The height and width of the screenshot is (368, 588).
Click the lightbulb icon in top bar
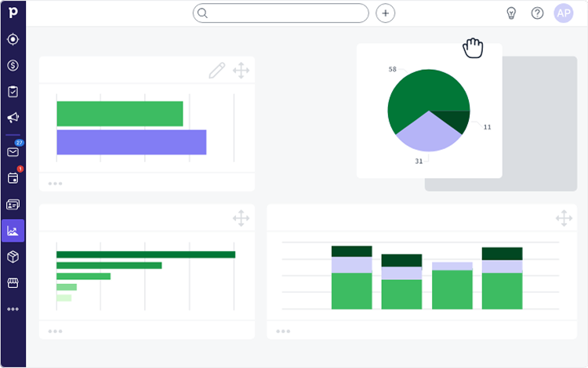click(x=511, y=13)
